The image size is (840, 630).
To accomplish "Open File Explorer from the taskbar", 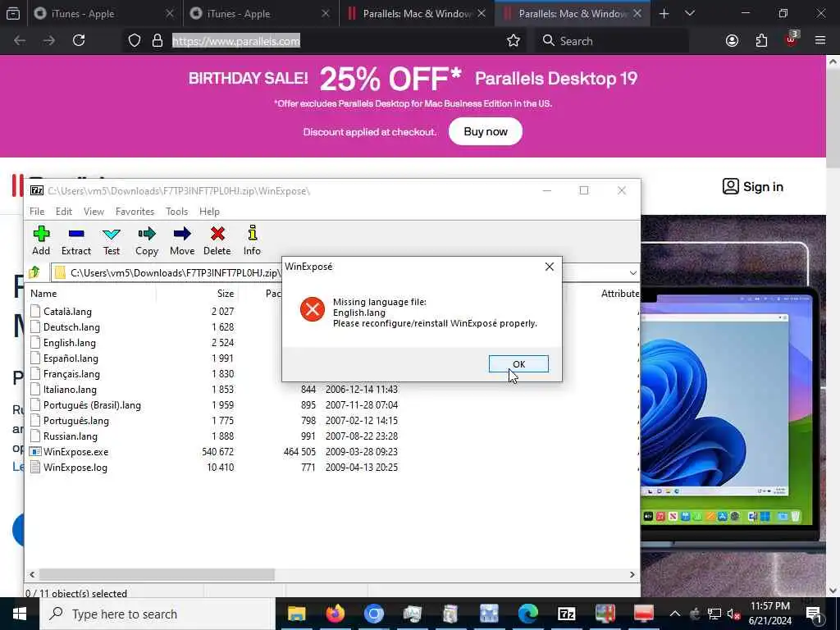I will coord(297,614).
